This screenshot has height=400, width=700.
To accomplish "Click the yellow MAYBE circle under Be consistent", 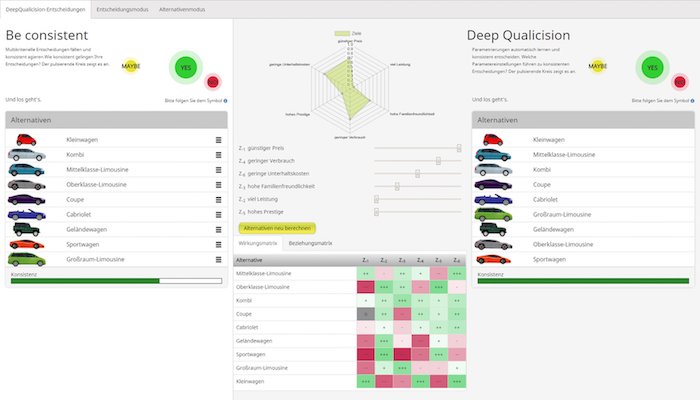I will [x=131, y=66].
